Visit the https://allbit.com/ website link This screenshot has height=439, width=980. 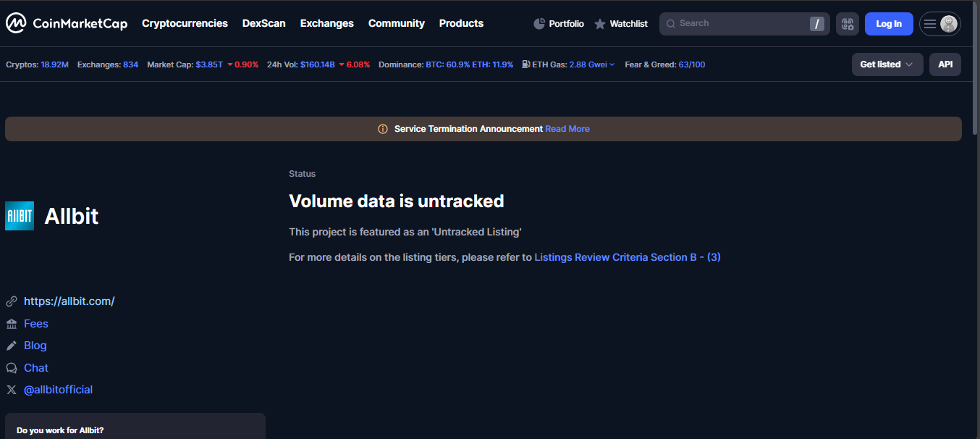(x=69, y=301)
